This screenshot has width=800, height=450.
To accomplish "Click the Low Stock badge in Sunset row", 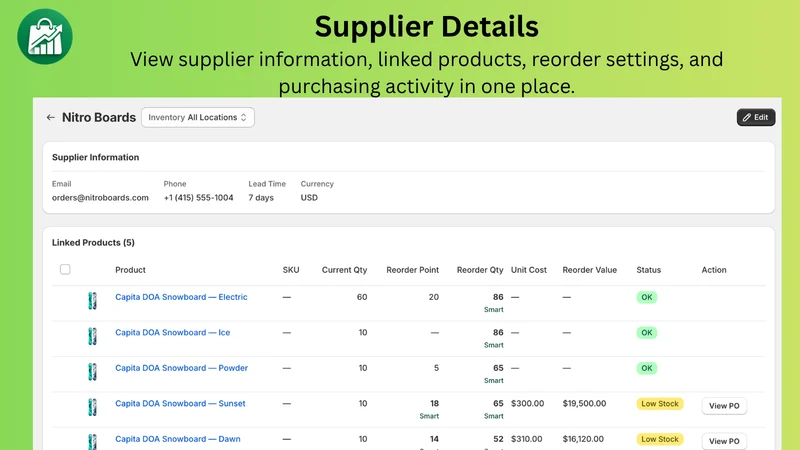I will [660, 404].
